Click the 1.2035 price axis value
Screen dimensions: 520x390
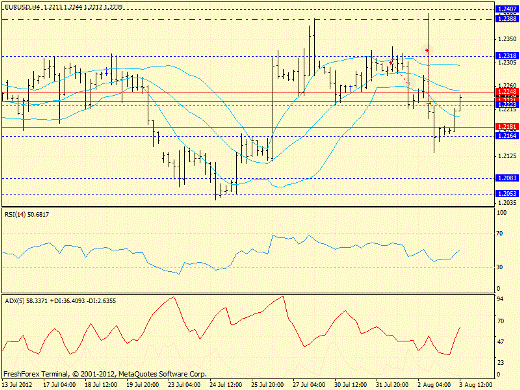507,202
